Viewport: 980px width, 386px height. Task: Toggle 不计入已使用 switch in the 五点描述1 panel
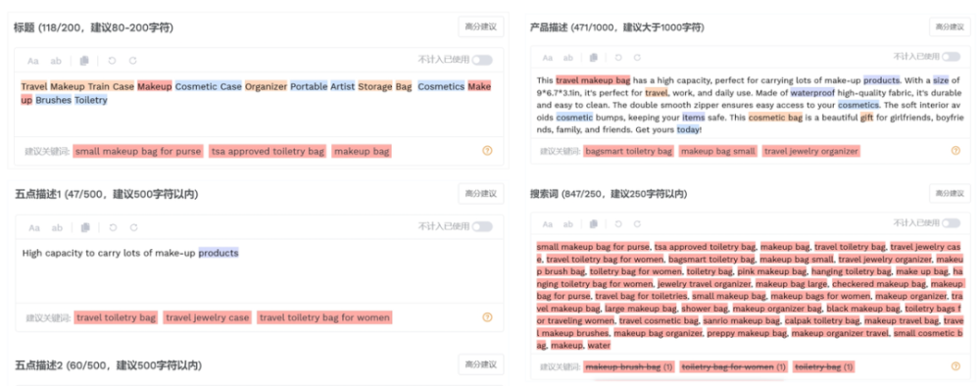(482, 226)
